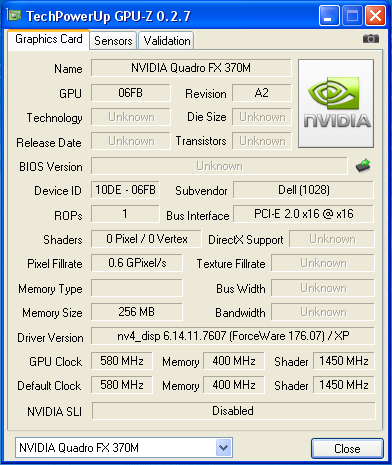
Task: Click the camera screenshot icon
Action: coord(371,39)
